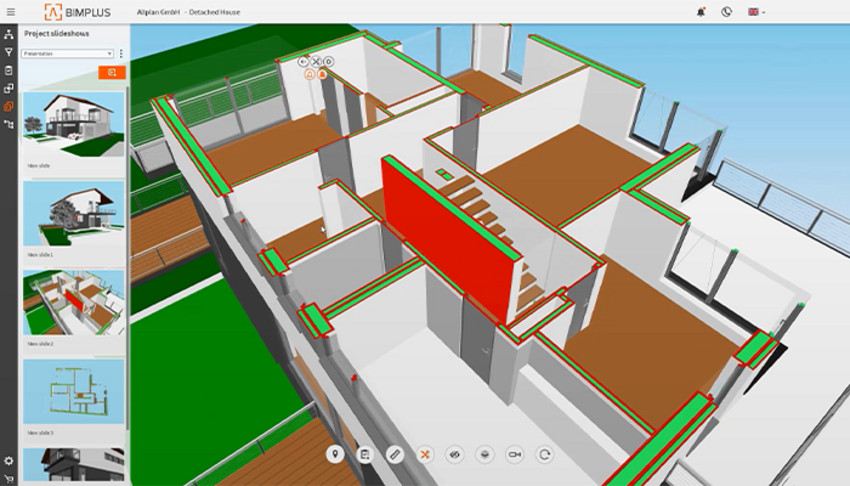The width and height of the screenshot is (850, 486).
Task: Open the three-dot slideshow options menu
Action: [121, 53]
